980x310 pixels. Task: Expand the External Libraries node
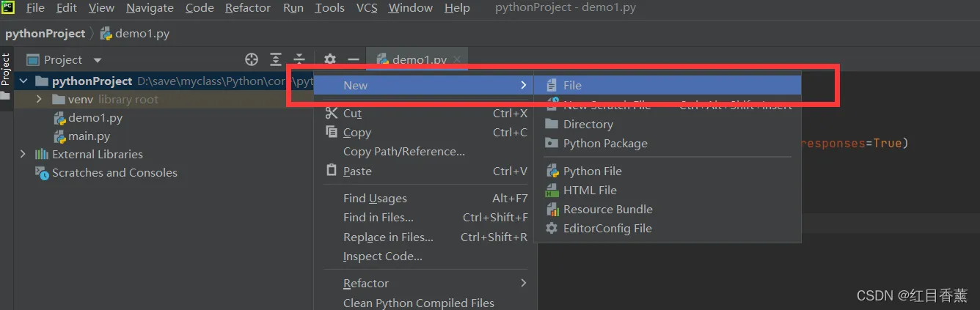(x=23, y=154)
